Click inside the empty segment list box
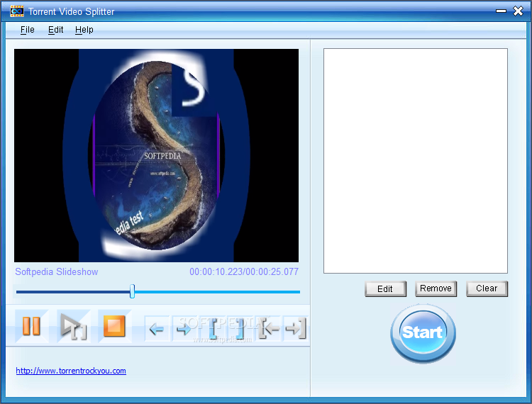Screen dimensions: 532x404 pyautogui.click(x=416, y=161)
